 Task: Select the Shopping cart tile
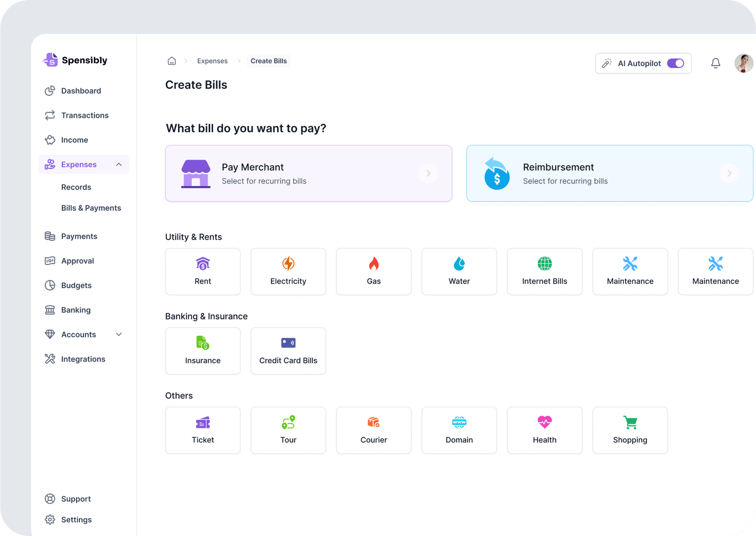pyautogui.click(x=630, y=430)
